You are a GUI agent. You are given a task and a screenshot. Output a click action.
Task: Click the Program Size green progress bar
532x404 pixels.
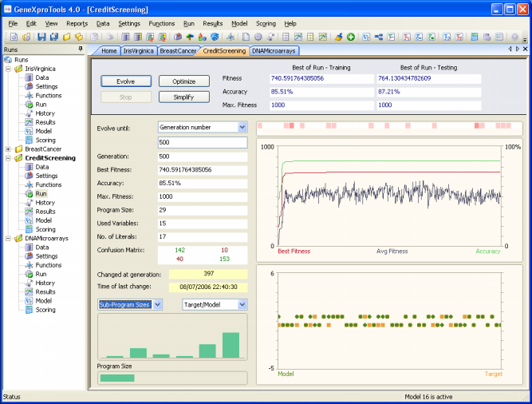[117, 378]
